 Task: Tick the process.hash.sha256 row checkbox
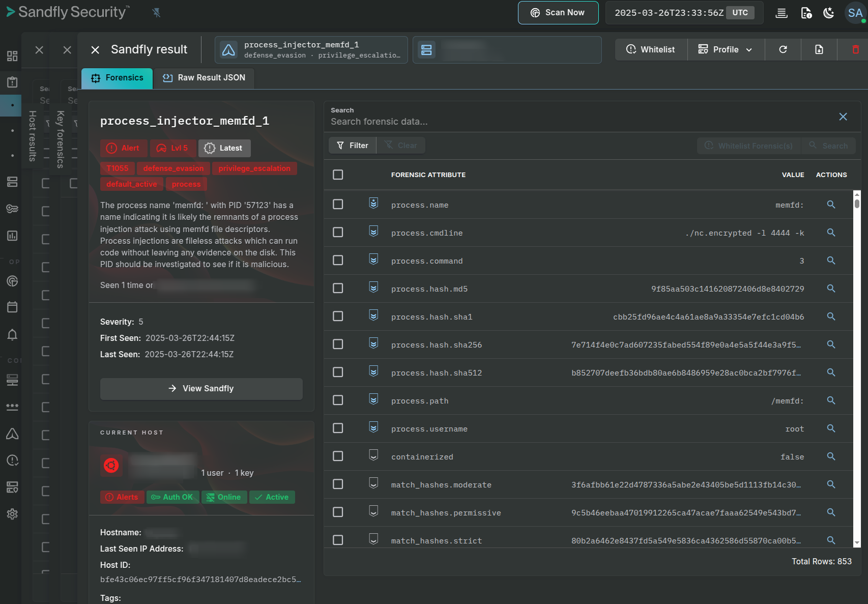tap(338, 344)
